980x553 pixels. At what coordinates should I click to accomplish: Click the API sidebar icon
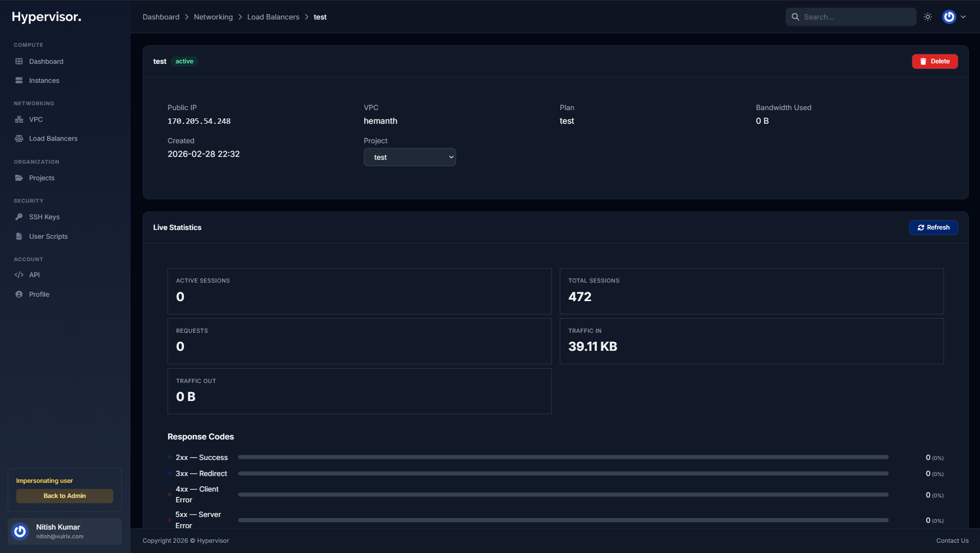[18, 274]
